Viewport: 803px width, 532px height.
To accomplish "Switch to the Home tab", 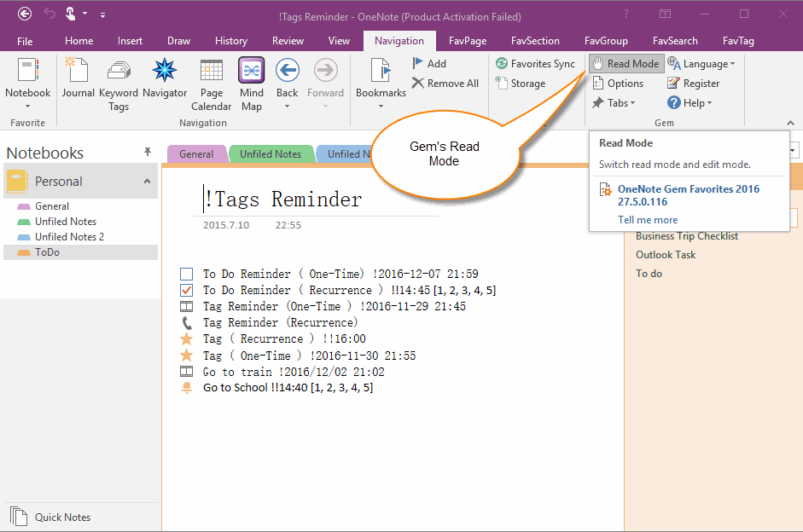I will (x=79, y=41).
